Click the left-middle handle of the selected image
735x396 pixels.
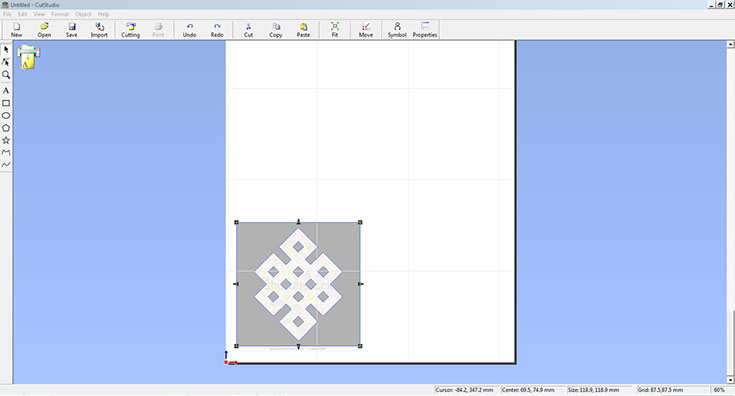click(236, 284)
